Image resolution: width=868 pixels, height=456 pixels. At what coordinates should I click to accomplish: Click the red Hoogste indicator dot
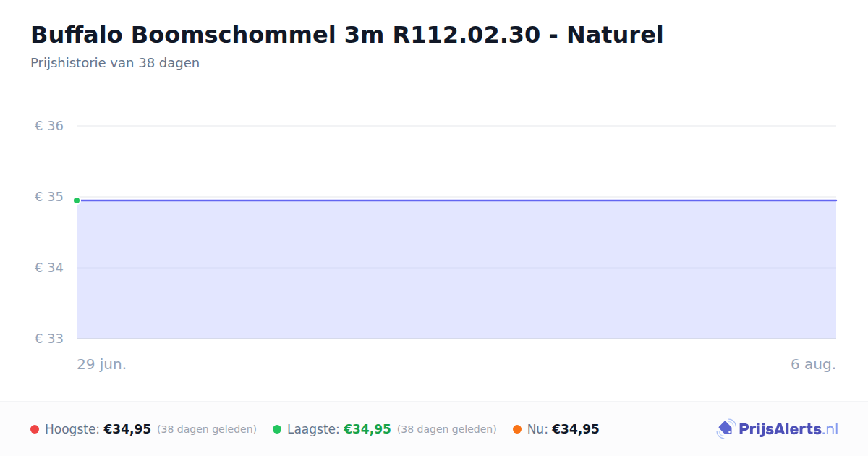click(x=35, y=429)
